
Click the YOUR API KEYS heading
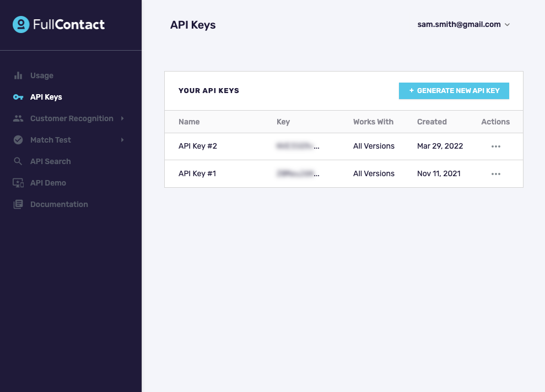pos(208,91)
